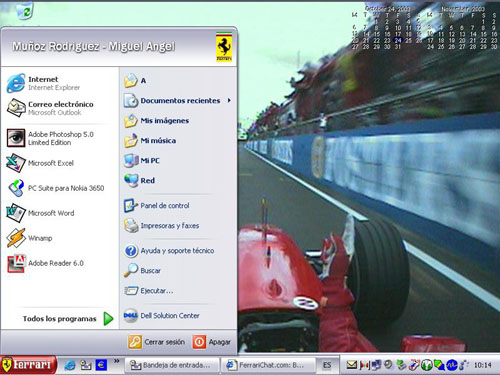Click Cerrar sesión button

[156, 342]
